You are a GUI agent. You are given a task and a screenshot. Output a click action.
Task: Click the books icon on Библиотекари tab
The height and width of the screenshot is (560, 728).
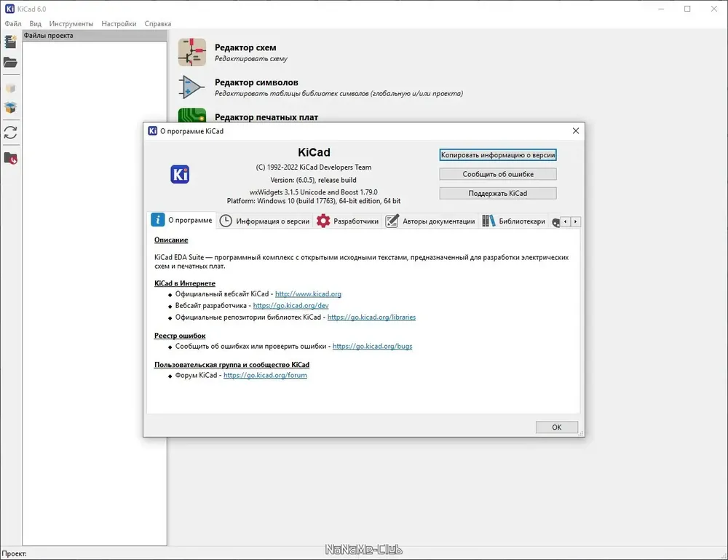tap(488, 221)
